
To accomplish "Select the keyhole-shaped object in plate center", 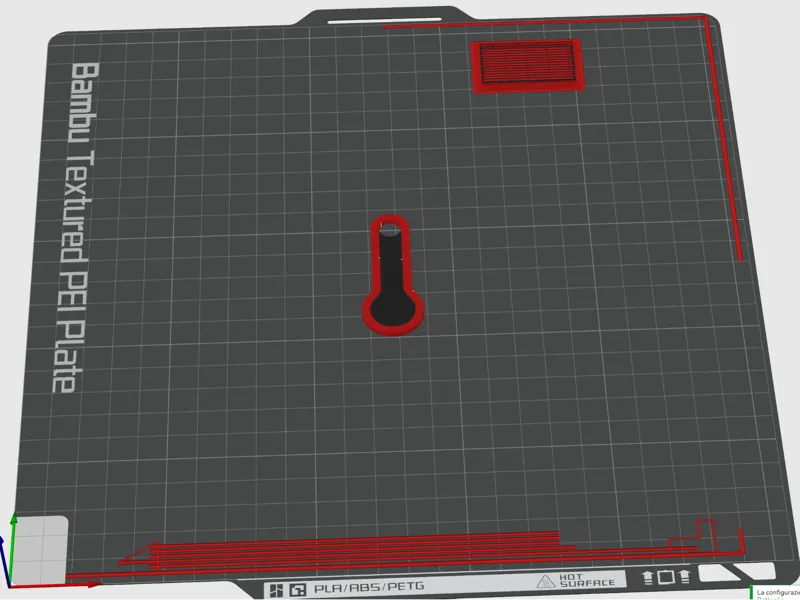I will pyautogui.click(x=392, y=275).
